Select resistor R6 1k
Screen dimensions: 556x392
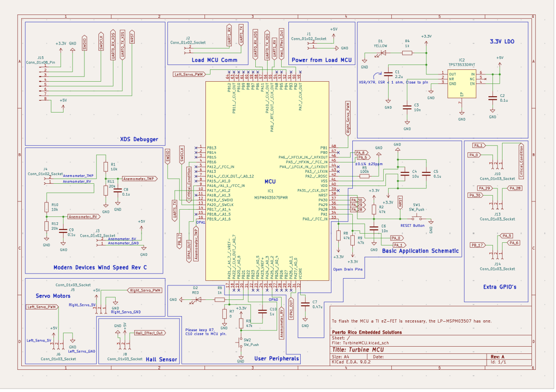[219, 299]
